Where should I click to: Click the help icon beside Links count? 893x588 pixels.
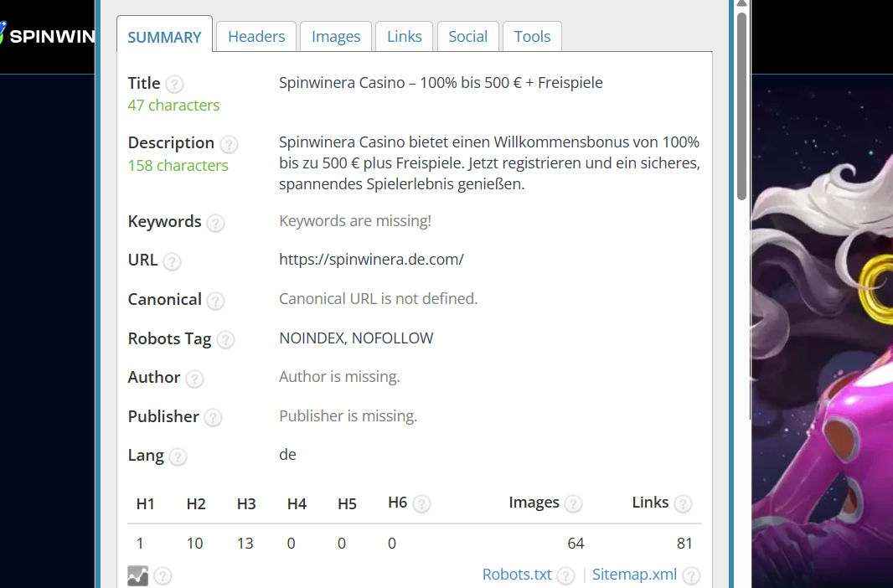tap(683, 503)
